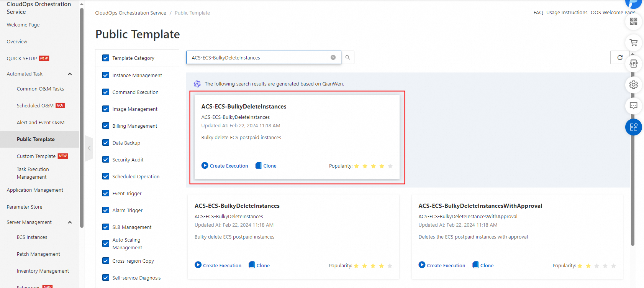644x288 pixels.
Task: Toggle Auto Scaling Management checkbox
Action: tap(106, 244)
